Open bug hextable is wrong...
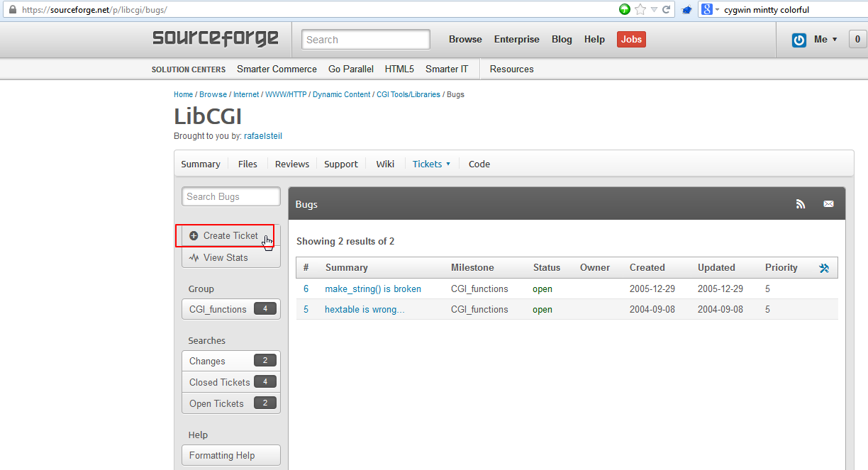 pyautogui.click(x=365, y=310)
